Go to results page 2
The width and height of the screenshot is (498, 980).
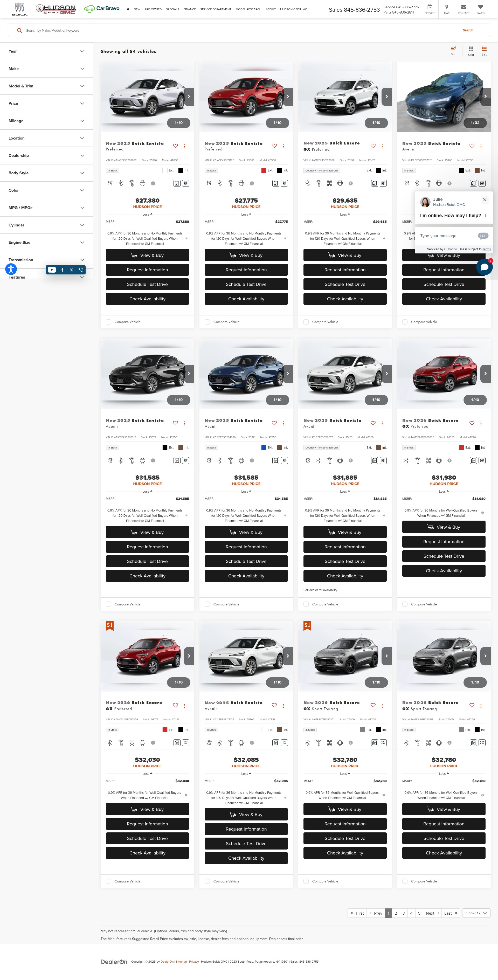coord(396,913)
